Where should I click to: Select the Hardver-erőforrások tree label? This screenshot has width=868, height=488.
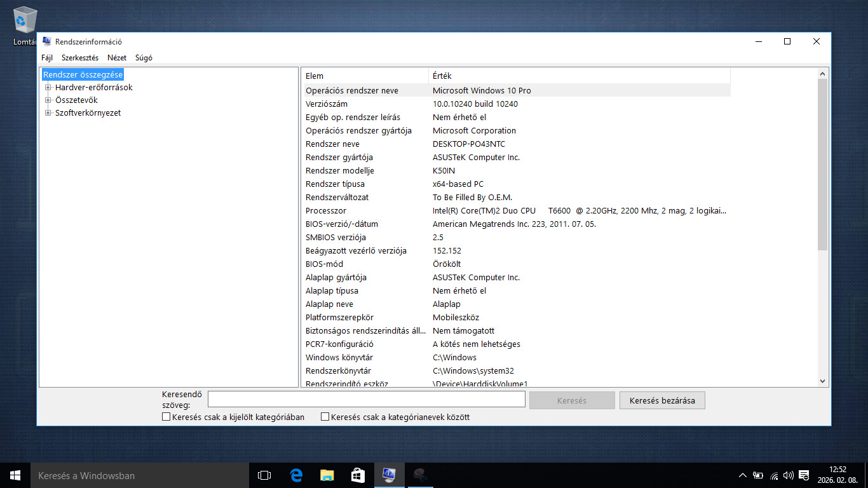tap(94, 88)
